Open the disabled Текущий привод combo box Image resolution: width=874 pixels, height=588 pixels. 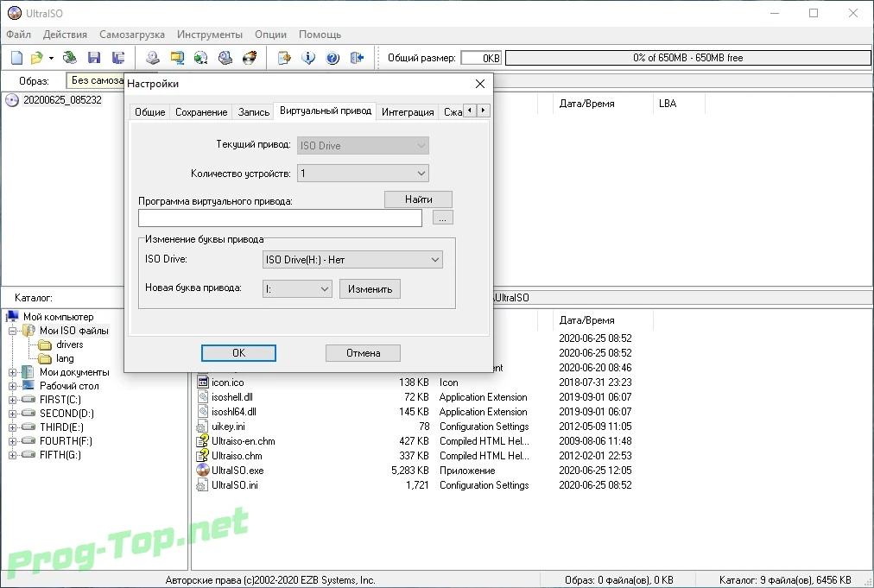pos(363,145)
